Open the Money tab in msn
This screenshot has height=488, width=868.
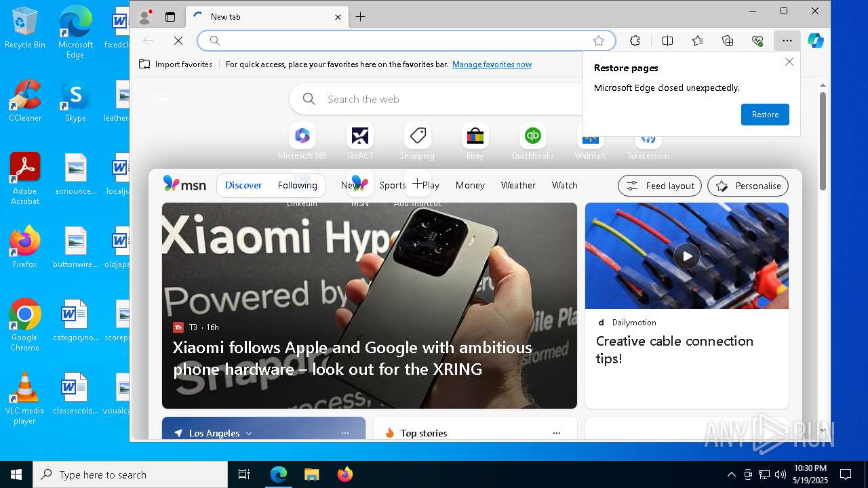(470, 185)
